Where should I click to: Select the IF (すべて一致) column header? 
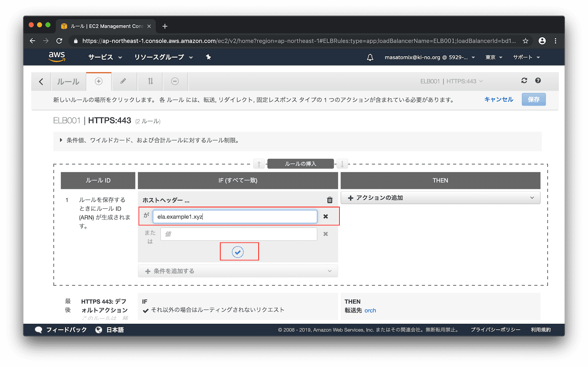(238, 180)
